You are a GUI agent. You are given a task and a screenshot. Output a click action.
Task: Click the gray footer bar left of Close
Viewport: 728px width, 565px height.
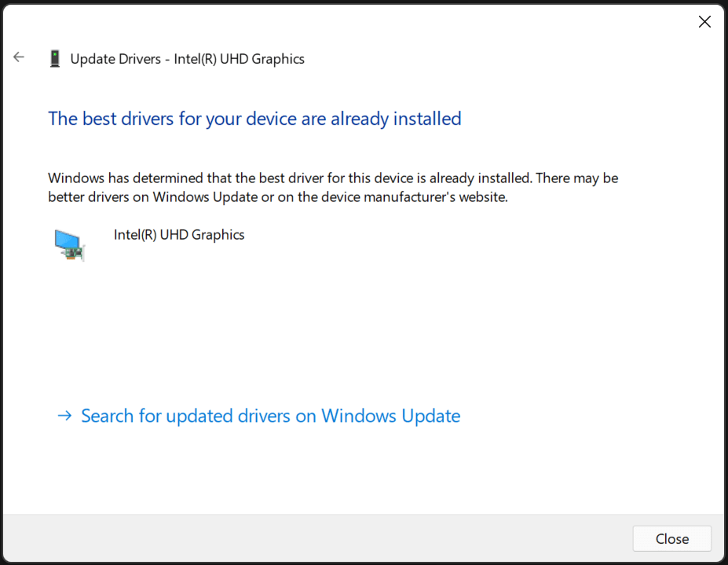tap(314, 538)
